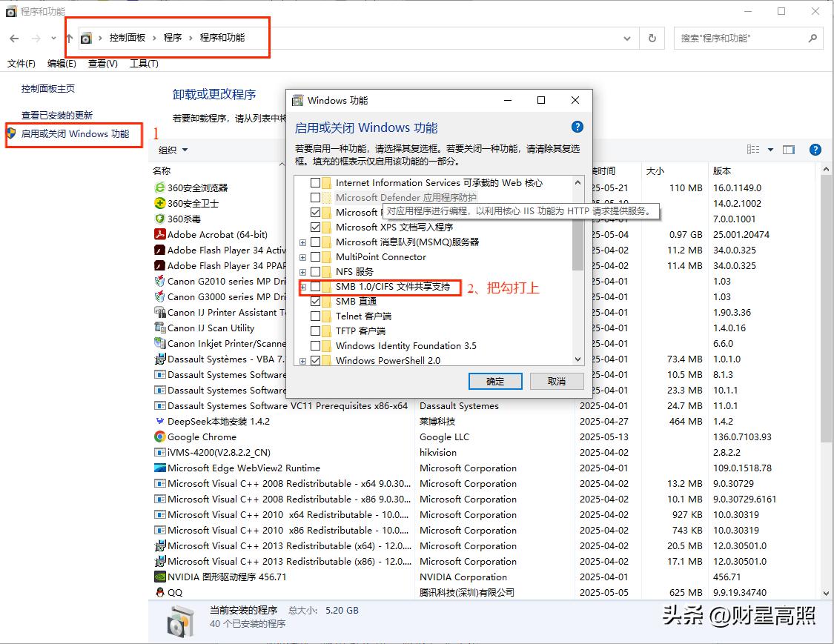
Task: Open the 组织 dropdown
Action: pos(172,150)
